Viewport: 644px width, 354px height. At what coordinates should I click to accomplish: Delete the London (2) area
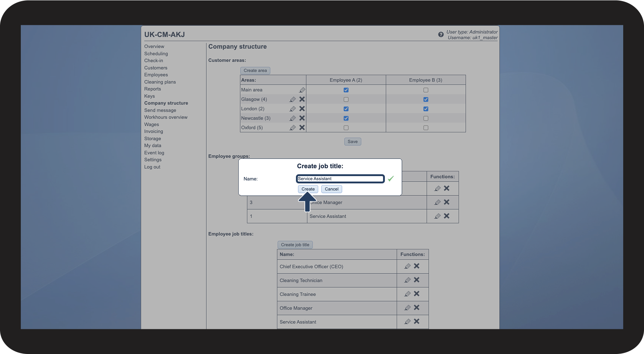(x=302, y=109)
